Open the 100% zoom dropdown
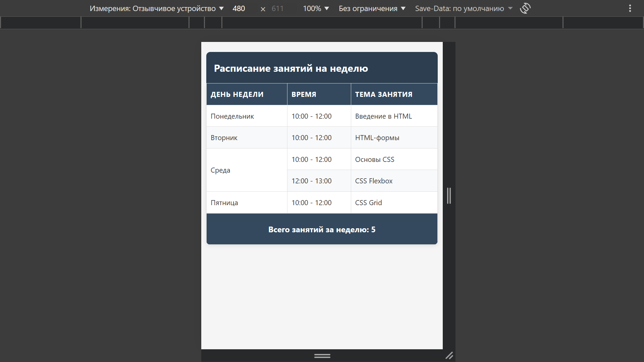Image resolution: width=644 pixels, height=362 pixels. [x=316, y=8]
